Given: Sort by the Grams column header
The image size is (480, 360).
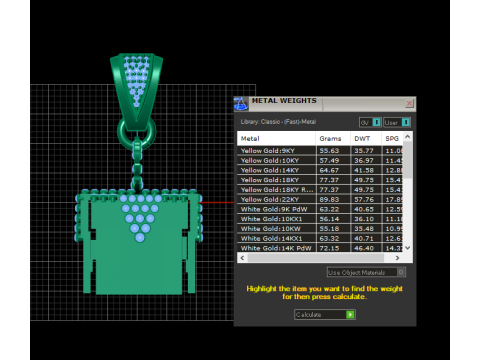Looking at the screenshot, I should [x=333, y=139].
